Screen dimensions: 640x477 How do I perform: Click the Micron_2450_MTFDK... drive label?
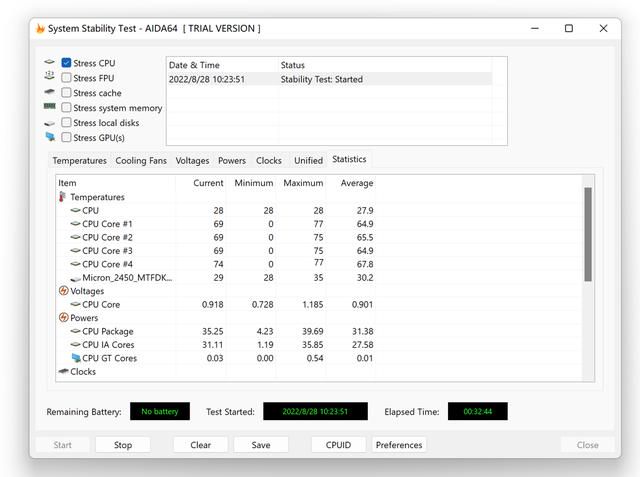127,277
